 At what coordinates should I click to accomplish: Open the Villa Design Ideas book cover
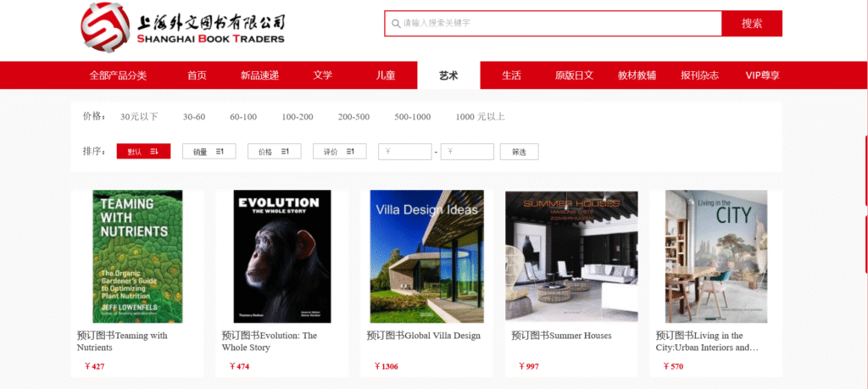click(x=427, y=256)
